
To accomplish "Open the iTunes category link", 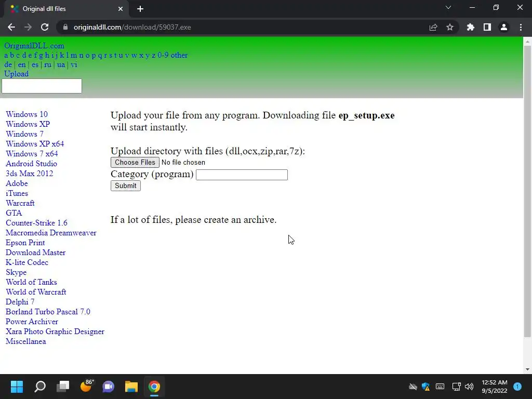I will 17,193.
